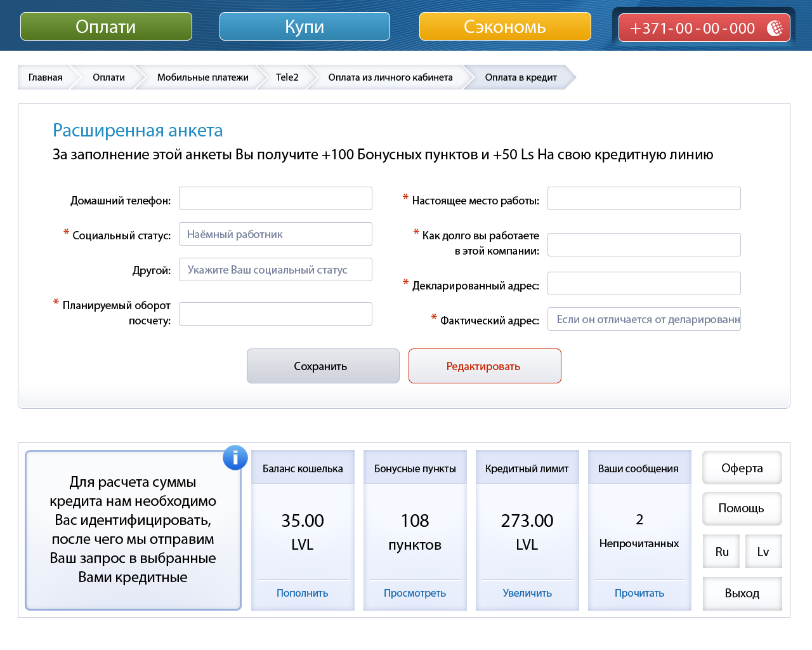Screen dimensions: 812x650
Task: Select Tele2 in the breadcrumb trail
Action: 287,77
